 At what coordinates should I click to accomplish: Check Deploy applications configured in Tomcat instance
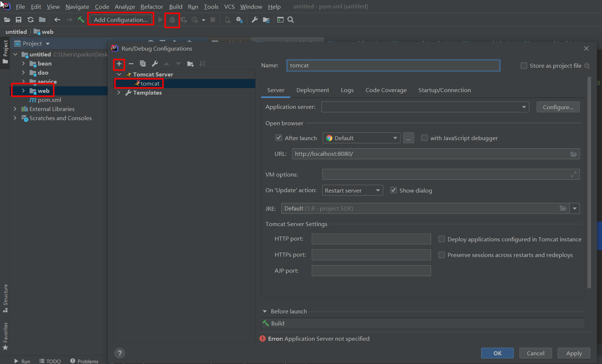click(441, 239)
